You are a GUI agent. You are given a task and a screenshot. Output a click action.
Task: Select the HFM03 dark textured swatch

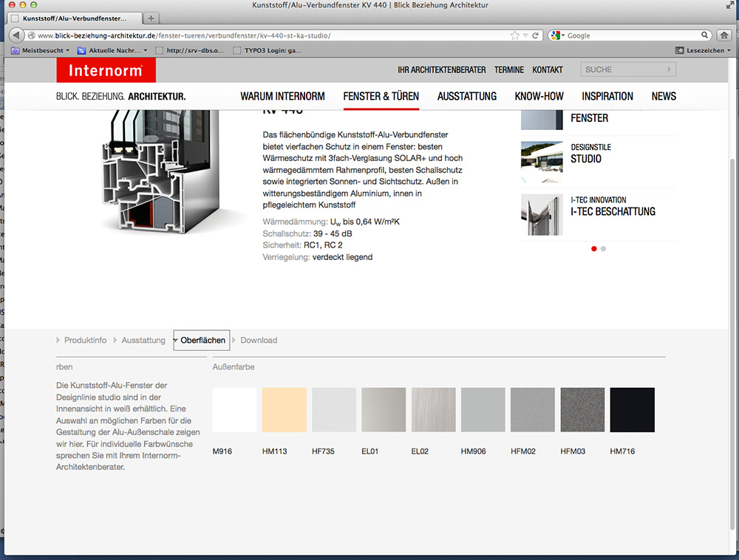tap(582, 410)
